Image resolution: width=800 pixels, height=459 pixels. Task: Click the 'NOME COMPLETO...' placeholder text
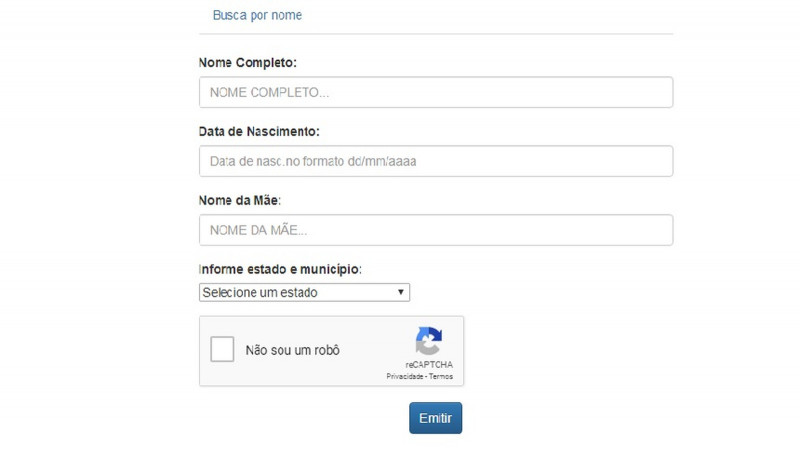pos(269,92)
